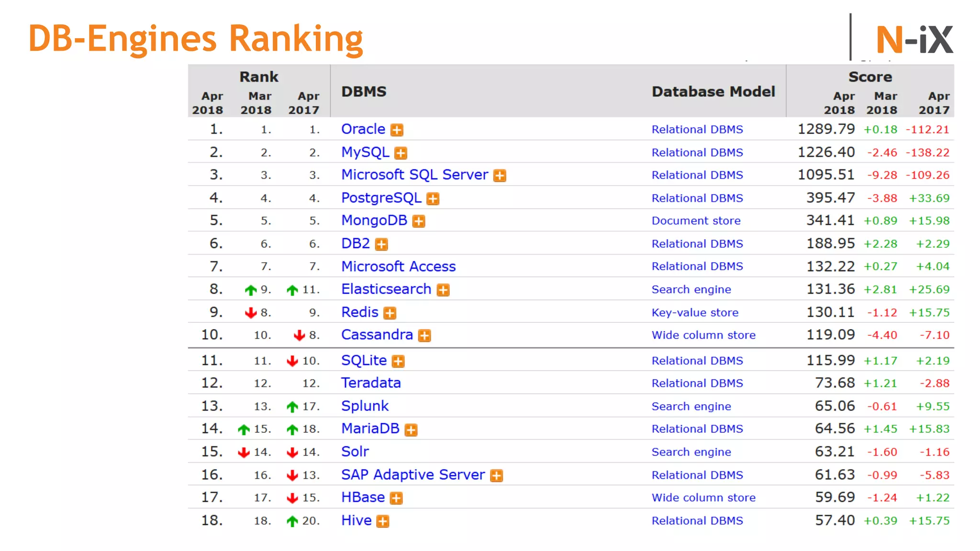Click the red down arrow in HBase's Apr 2017 rank
This screenshot has width=980, height=551.
tap(292, 498)
